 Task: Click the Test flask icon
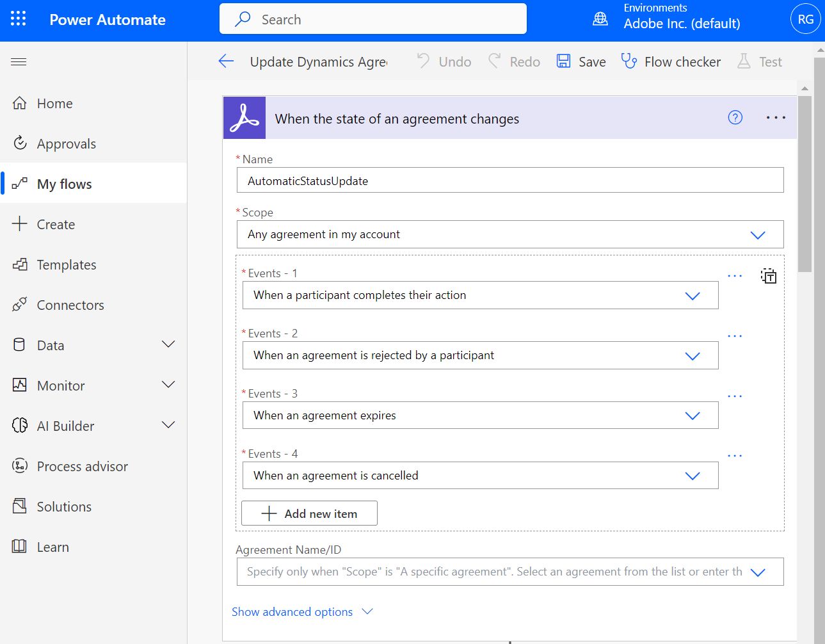point(744,61)
